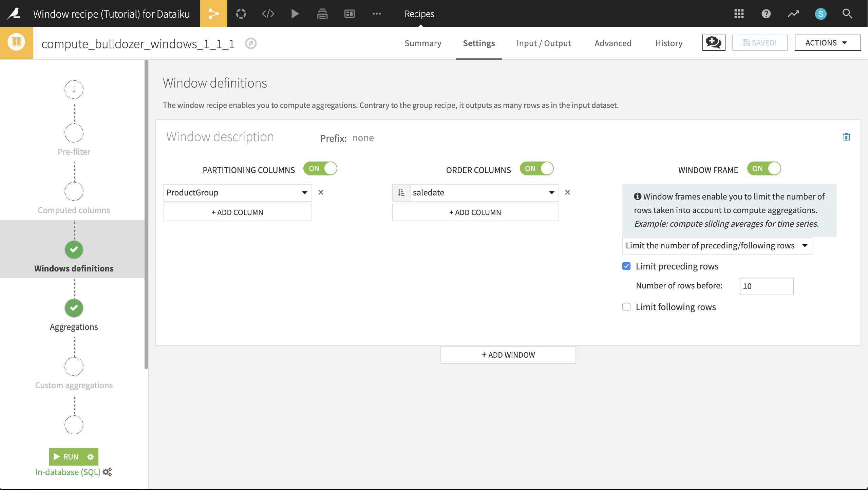Screen dimensions: 868x490
Task: Enable the Limit following rows checkbox
Action: pyautogui.click(x=626, y=306)
